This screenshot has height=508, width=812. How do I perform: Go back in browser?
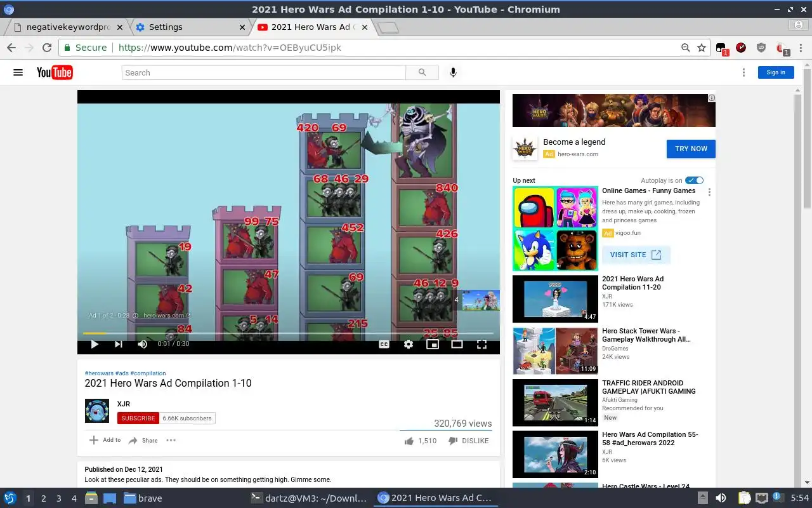click(x=11, y=48)
